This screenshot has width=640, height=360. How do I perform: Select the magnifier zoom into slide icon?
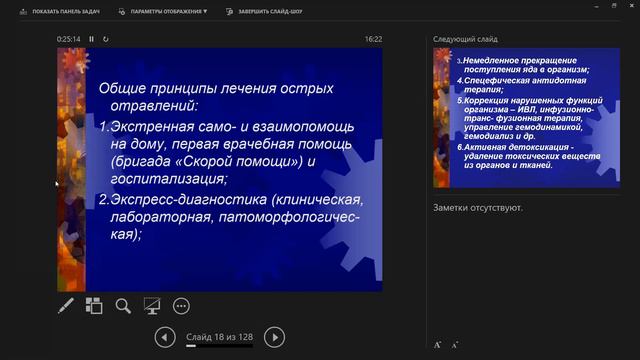123,306
